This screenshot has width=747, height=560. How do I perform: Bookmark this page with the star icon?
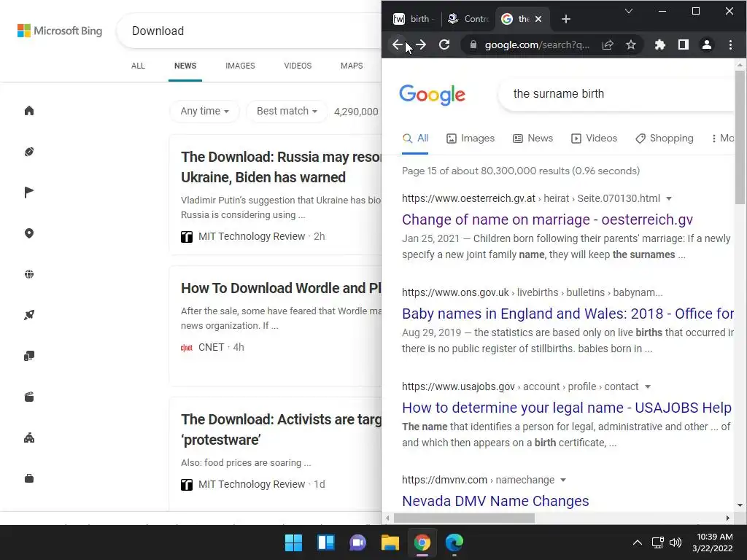point(631,44)
